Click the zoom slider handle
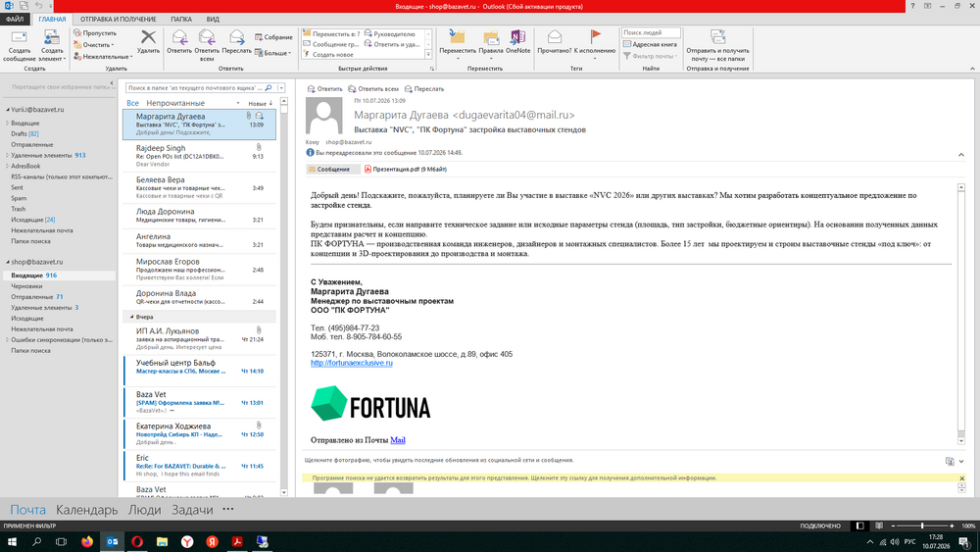The width and height of the screenshot is (980, 552). click(x=922, y=526)
